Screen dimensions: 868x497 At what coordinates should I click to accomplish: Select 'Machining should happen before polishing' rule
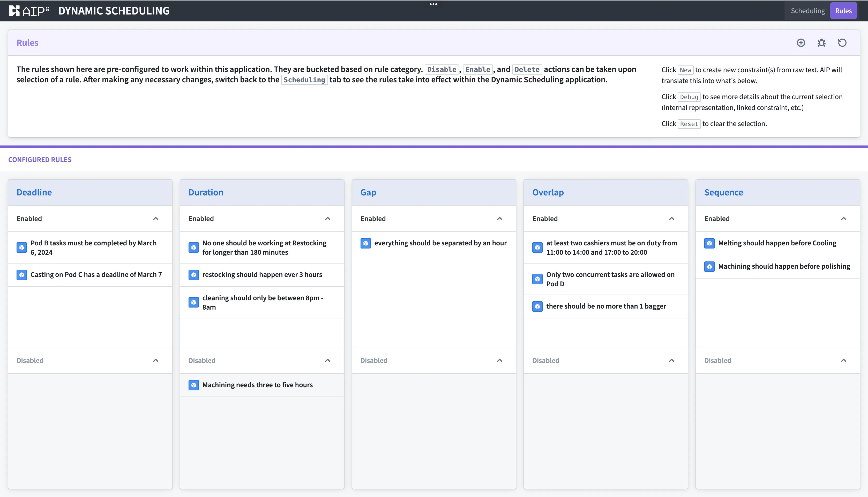click(x=784, y=266)
